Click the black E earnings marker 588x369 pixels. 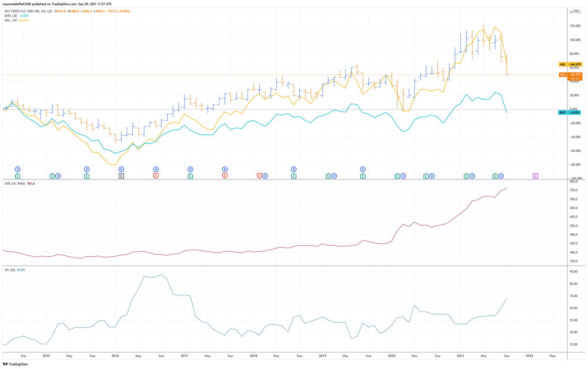(121, 176)
